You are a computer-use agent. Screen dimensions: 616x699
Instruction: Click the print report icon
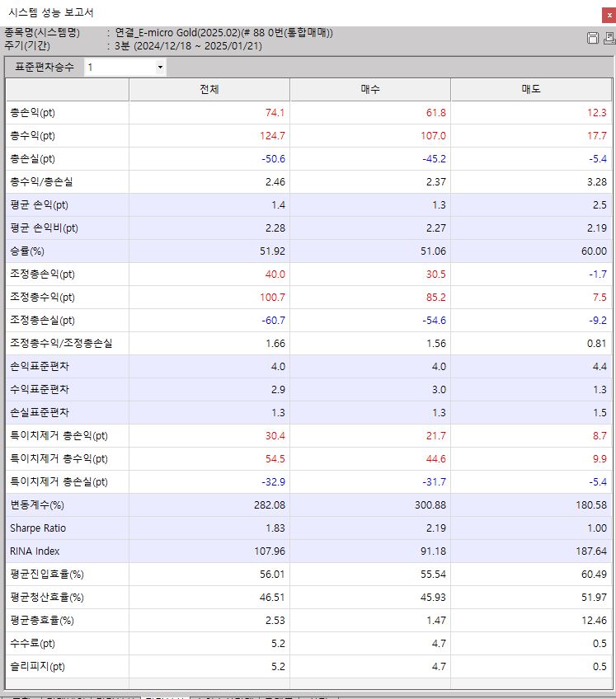[x=609, y=38]
